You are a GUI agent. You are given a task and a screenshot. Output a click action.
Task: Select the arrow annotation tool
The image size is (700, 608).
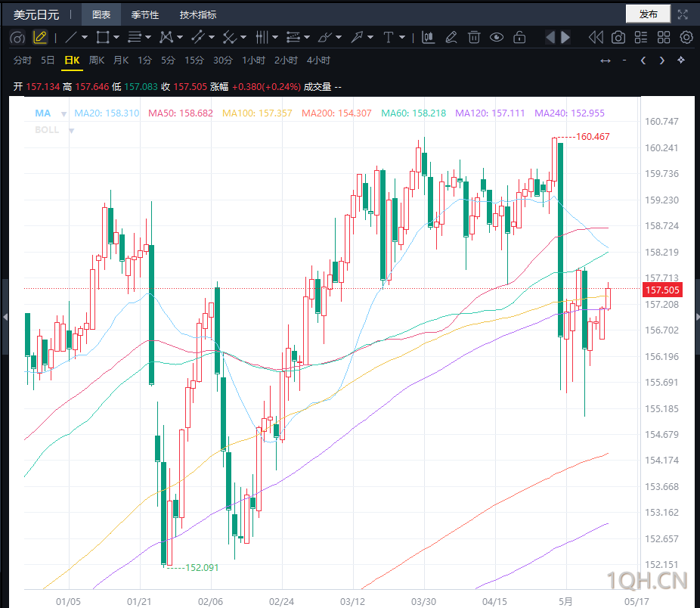coord(357,38)
